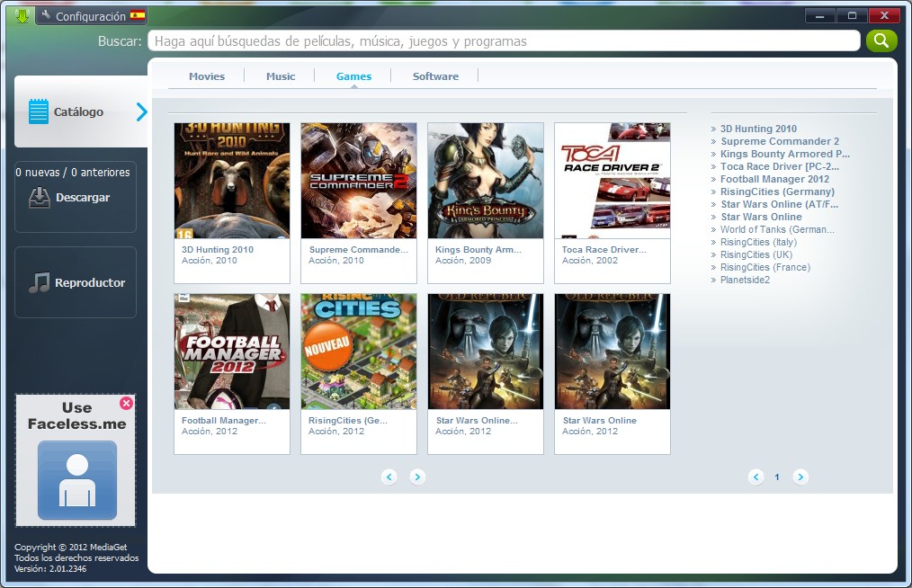
Task: Click the 'RisingCities (Ge...' card title
Action: tap(348, 421)
